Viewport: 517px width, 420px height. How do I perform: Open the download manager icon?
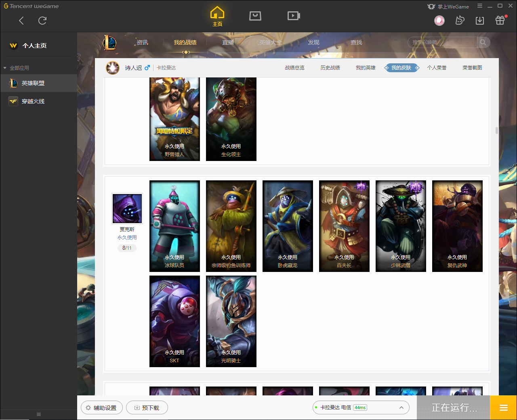pos(480,20)
